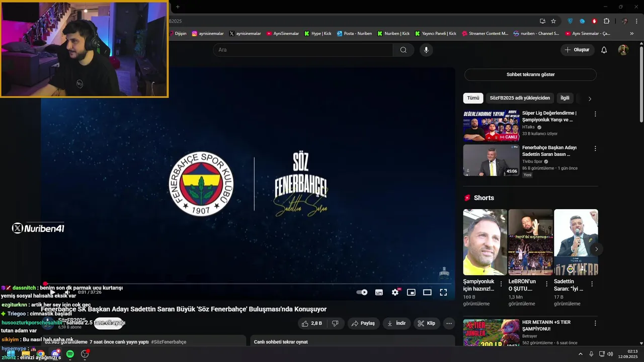This screenshot has width=644, height=362.
Task: Click the Ara search input field
Action: pos(303,50)
